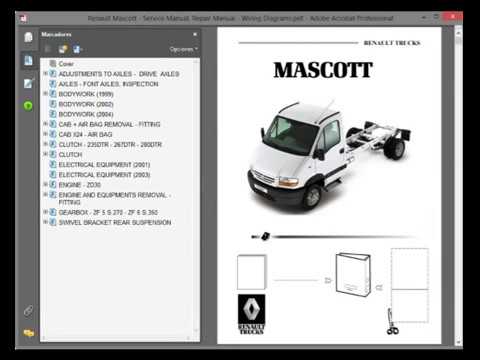This screenshot has width=480, height=360.
Task: Expand GEARBOX ZF bookmark node
Action: (45, 212)
